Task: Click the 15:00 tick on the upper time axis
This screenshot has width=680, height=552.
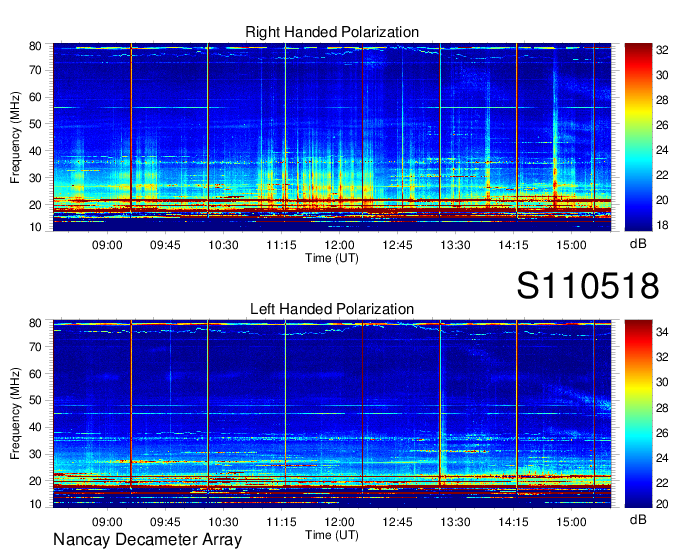Action: point(571,245)
